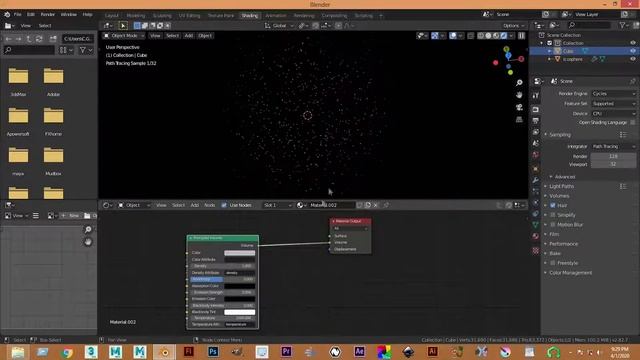Click the file browser refresh icon

pyautogui.click(x=39, y=39)
